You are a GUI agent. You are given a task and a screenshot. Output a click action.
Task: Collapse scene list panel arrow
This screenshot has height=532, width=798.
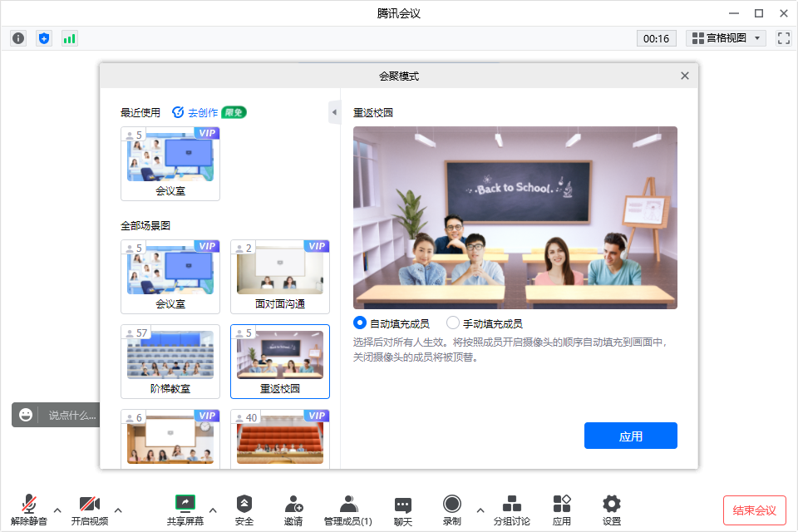[x=334, y=112]
